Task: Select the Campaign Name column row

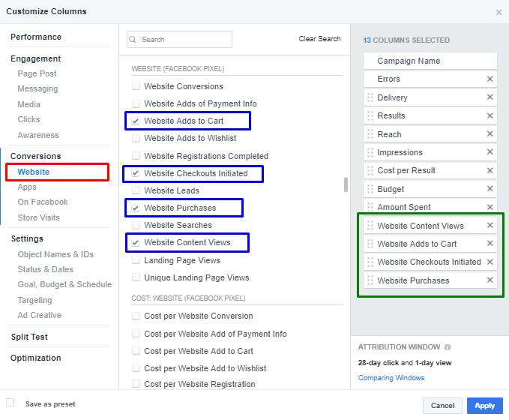Action: (x=430, y=61)
